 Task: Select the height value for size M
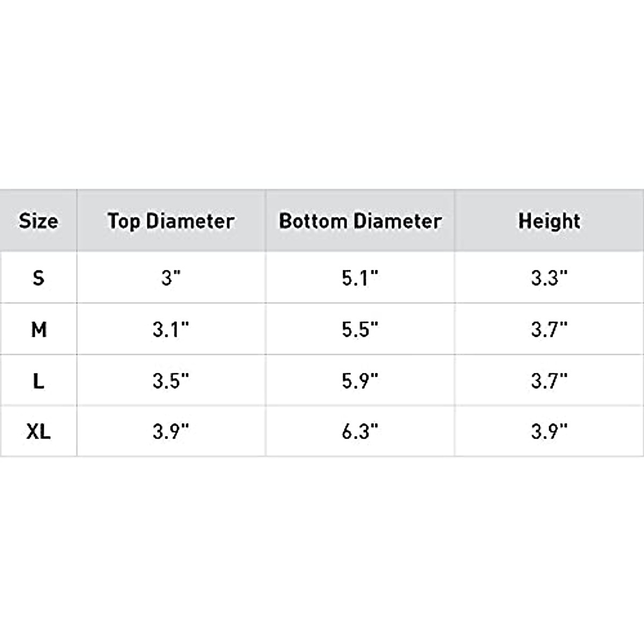[549, 329]
